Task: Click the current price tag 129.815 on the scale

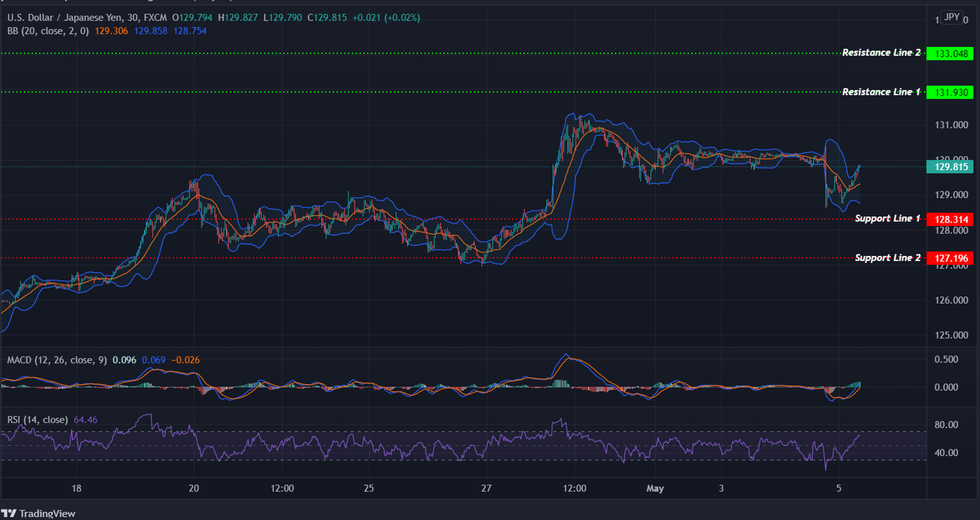Action: pyautogui.click(x=950, y=166)
